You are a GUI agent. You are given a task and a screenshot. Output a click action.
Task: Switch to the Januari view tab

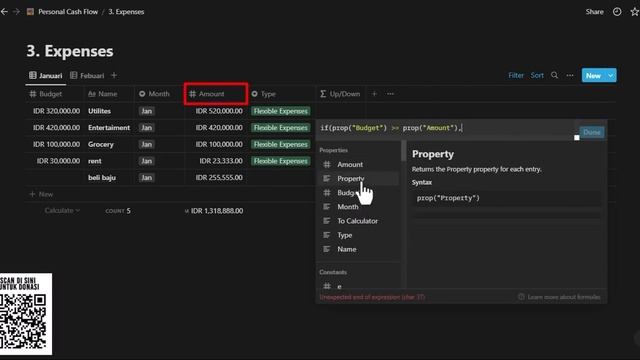coord(46,76)
